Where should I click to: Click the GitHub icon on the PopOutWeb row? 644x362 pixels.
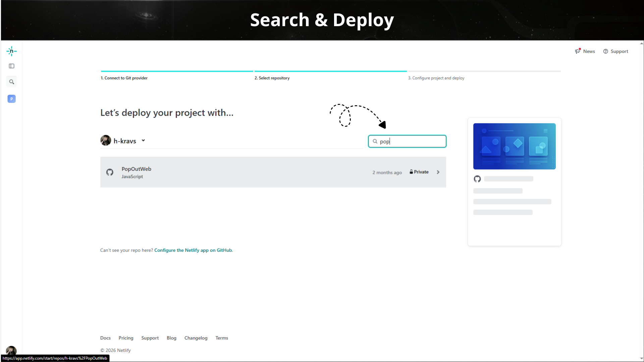coord(110,172)
